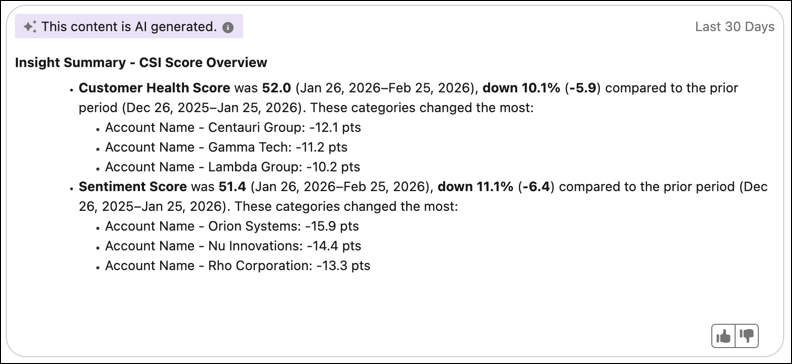Select the Gamma Tech entry
Image resolution: width=792 pixels, height=364 pixels.
(x=226, y=147)
